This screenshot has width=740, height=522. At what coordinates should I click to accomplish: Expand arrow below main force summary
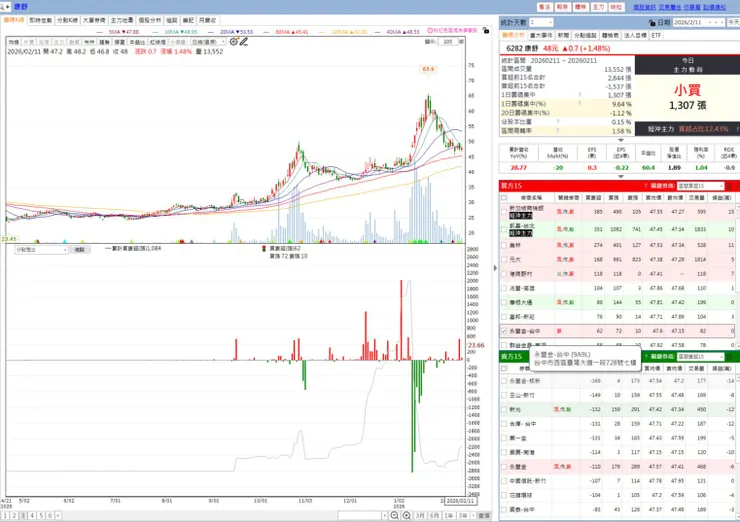point(621,140)
